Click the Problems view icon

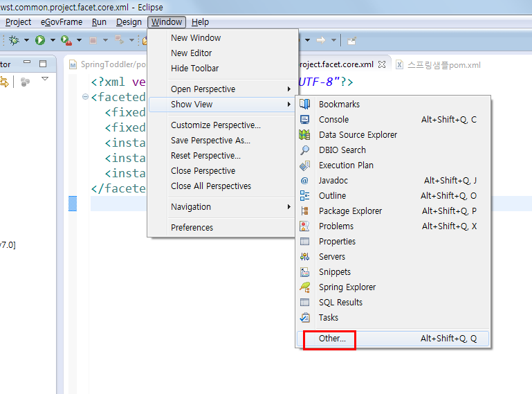click(x=304, y=226)
